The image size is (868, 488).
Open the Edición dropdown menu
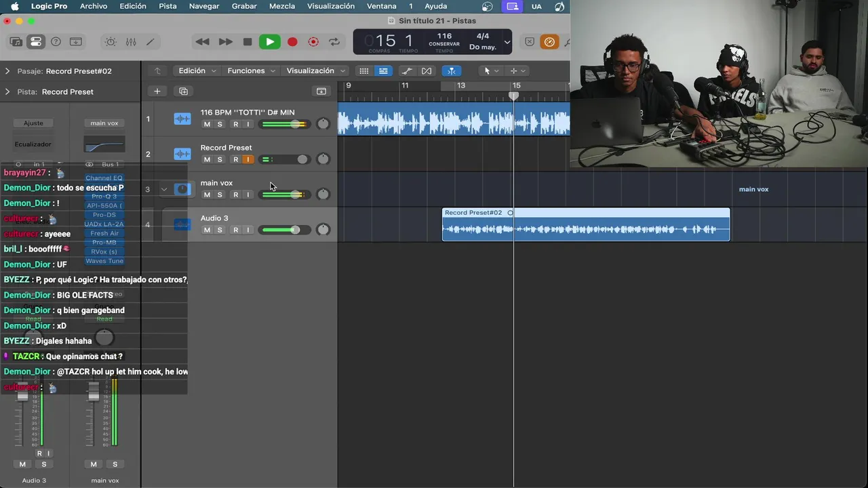pyautogui.click(x=197, y=70)
